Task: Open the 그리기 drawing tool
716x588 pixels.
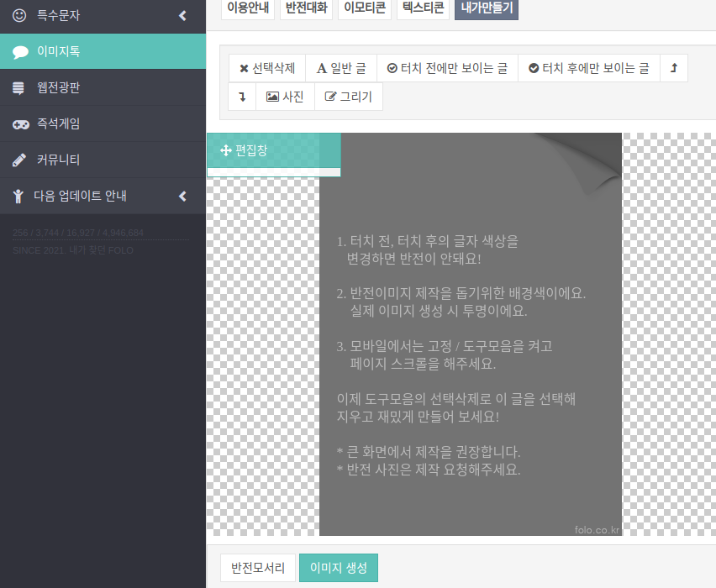Action: [349, 97]
